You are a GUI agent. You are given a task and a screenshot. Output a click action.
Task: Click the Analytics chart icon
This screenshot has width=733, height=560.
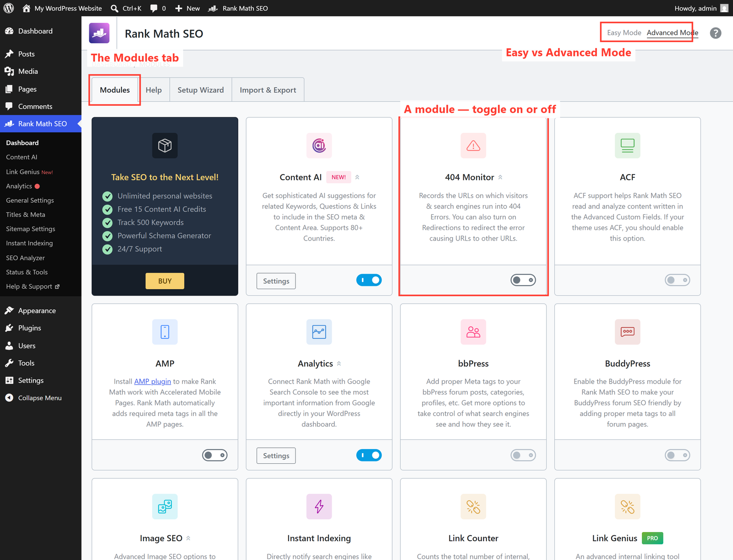(319, 332)
